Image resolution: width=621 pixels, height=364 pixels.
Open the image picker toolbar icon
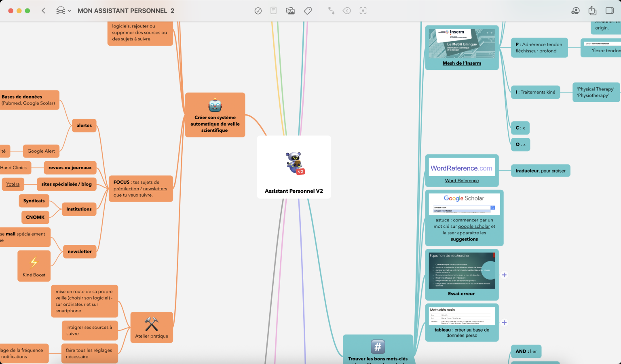tap(290, 11)
